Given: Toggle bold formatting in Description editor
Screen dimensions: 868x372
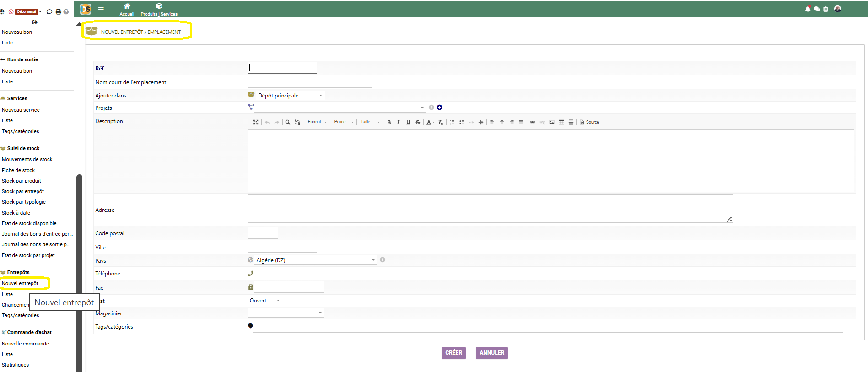Looking at the screenshot, I should (389, 122).
